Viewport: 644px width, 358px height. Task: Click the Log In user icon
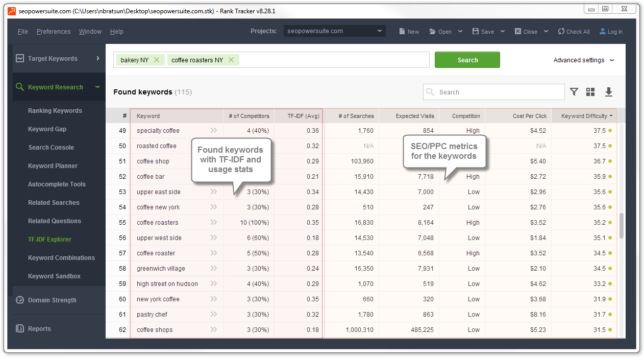pyautogui.click(x=603, y=31)
